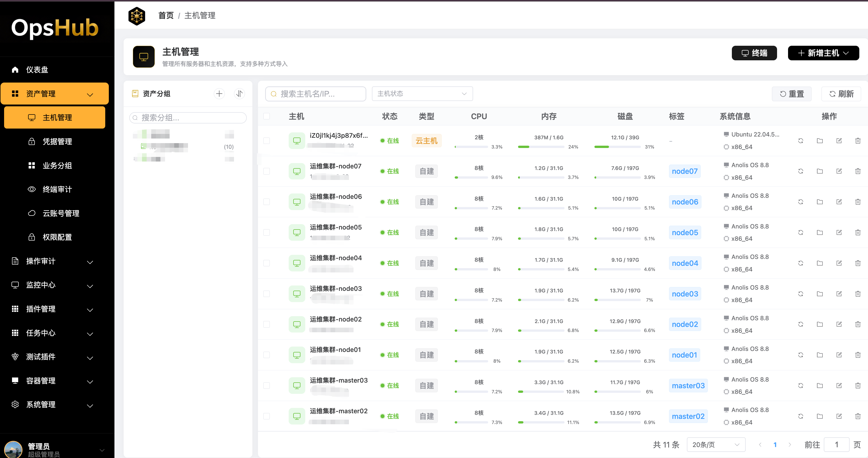Delete the 运维集群-node07 host via trash icon
This screenshot has height=458, width=868.
pos(858,171)
